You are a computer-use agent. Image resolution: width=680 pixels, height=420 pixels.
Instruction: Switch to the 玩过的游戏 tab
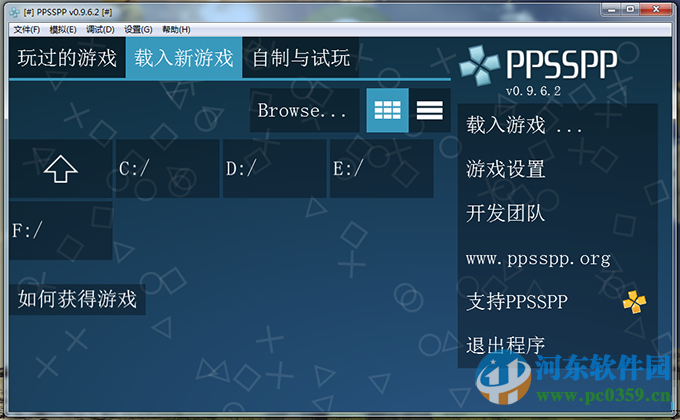pyautogui.click(x=67, y=58)
